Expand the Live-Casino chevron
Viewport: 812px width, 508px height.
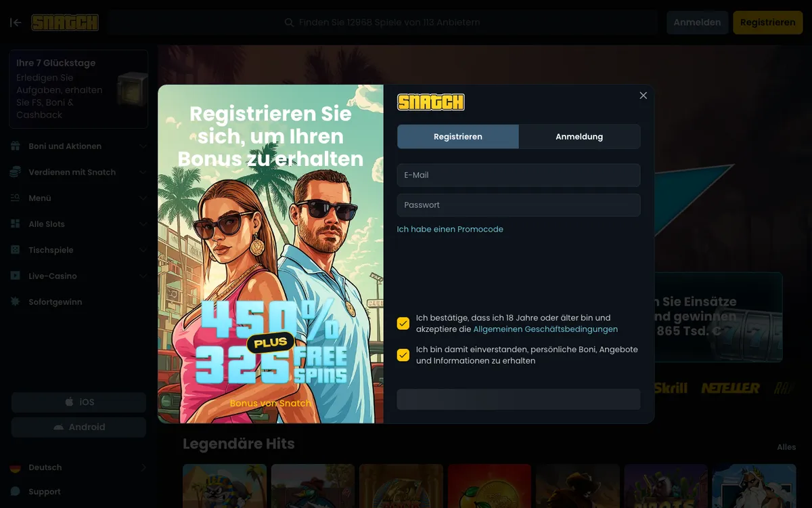click(x=143, y=276)
